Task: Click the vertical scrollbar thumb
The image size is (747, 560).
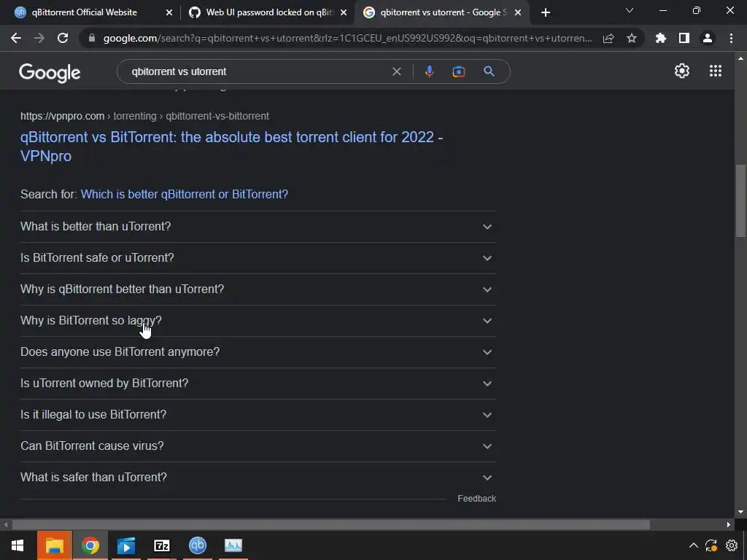Action: pos(740,201)
